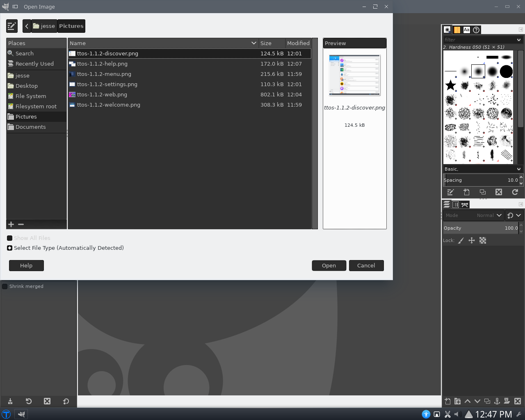Toggle the type-a-file-name location button
The image size is (525, 420).
click(12, 26)
